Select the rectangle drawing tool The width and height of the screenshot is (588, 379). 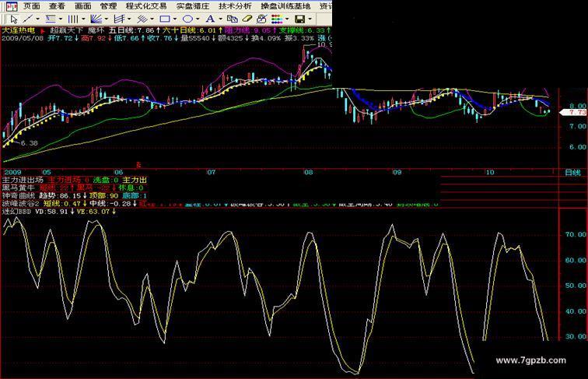click(165, 19)
